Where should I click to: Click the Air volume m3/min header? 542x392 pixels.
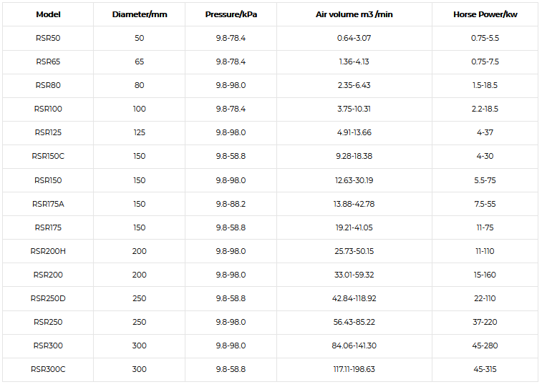354,14
